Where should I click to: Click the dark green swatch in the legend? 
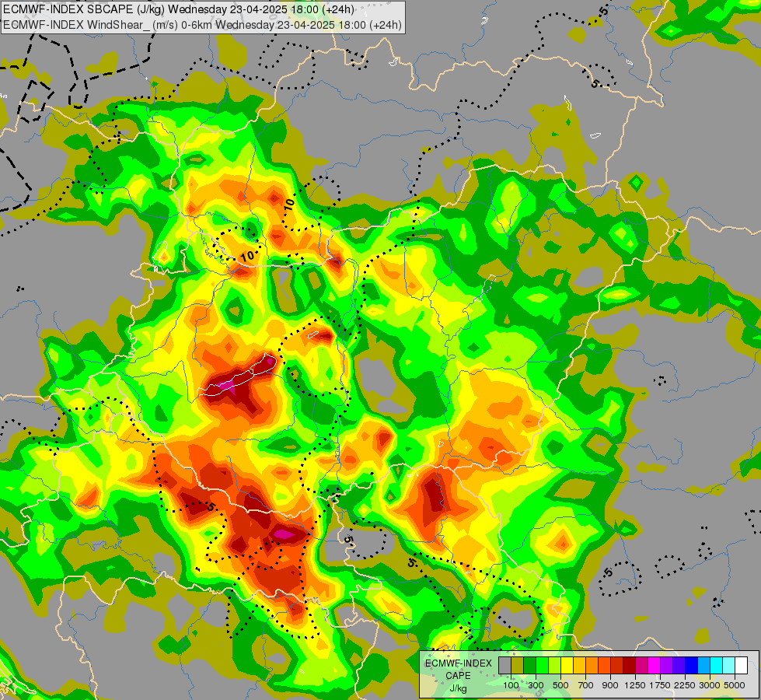[x=530, y=666]
